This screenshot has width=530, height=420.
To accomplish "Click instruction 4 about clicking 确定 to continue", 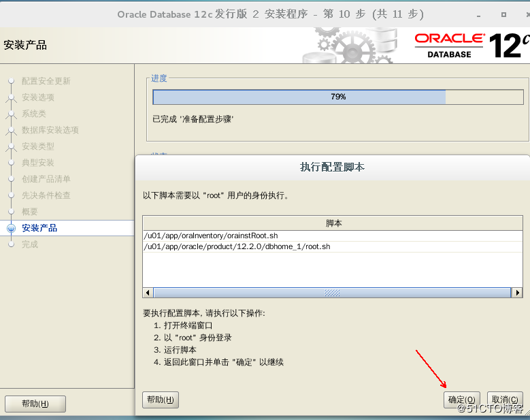I will (x=218, y=362).
